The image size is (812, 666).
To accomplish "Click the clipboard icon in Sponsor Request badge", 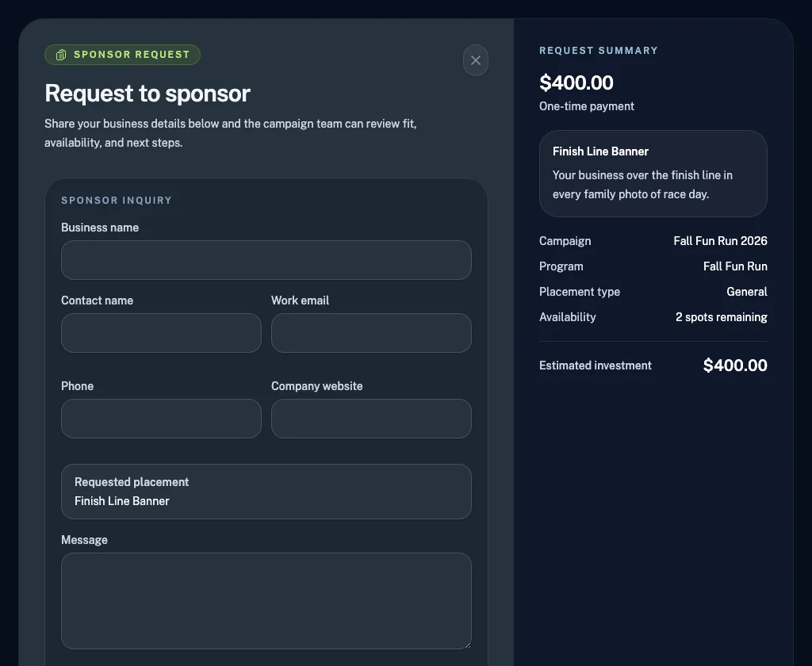I will pos(61,55).
